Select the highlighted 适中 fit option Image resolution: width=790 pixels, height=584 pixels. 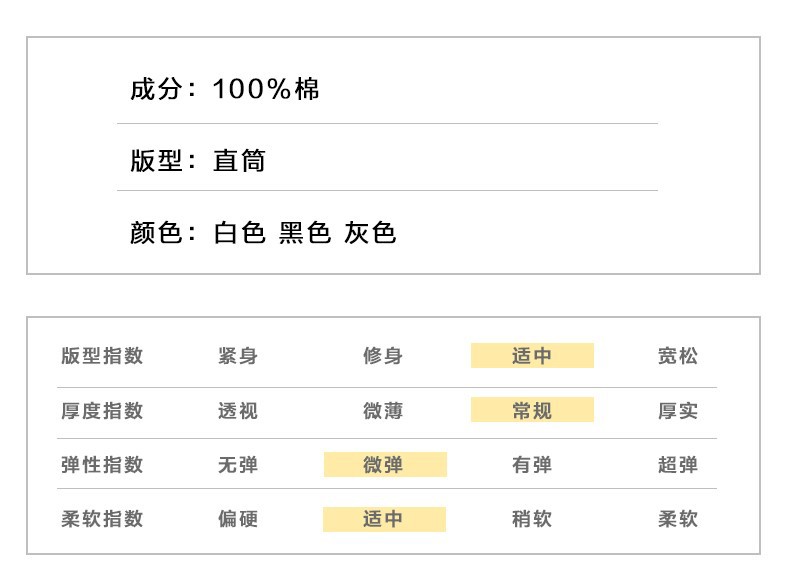tap(532, 356)
